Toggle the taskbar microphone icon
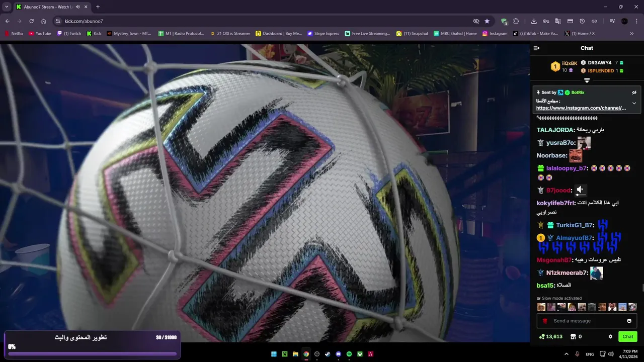 [x=577, y=354]
